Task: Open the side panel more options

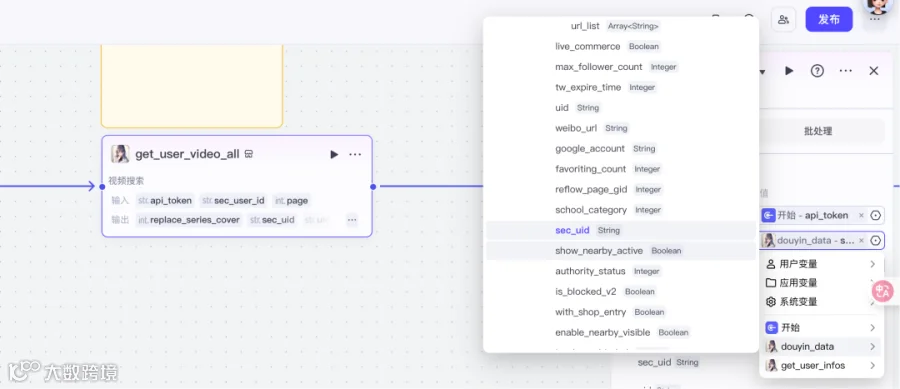Action: pyautogui.click(x=845, y=71)
